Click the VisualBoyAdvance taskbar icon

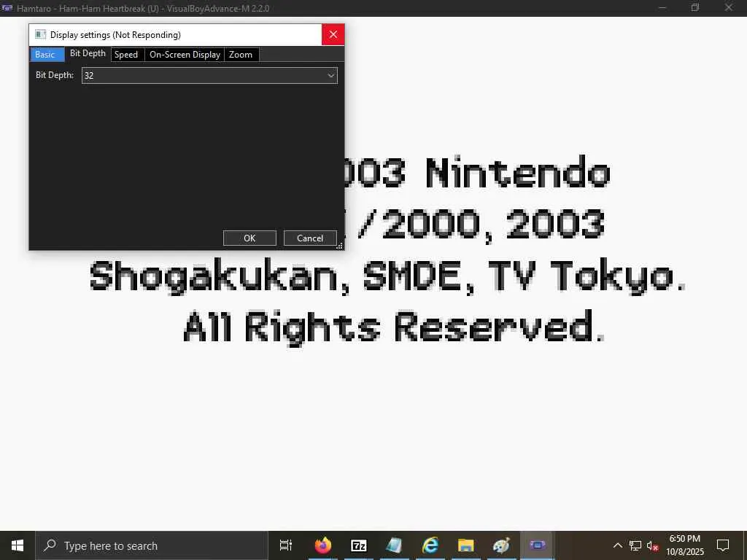click(538, 545)
